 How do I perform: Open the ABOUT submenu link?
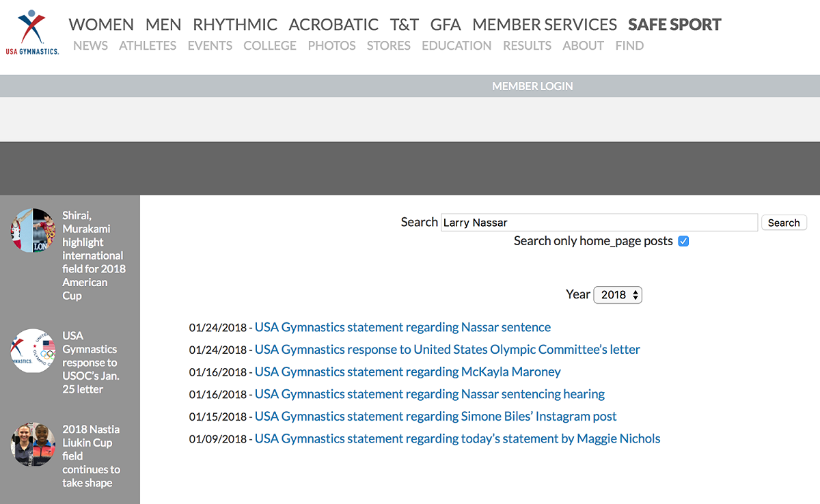[583, 46]
